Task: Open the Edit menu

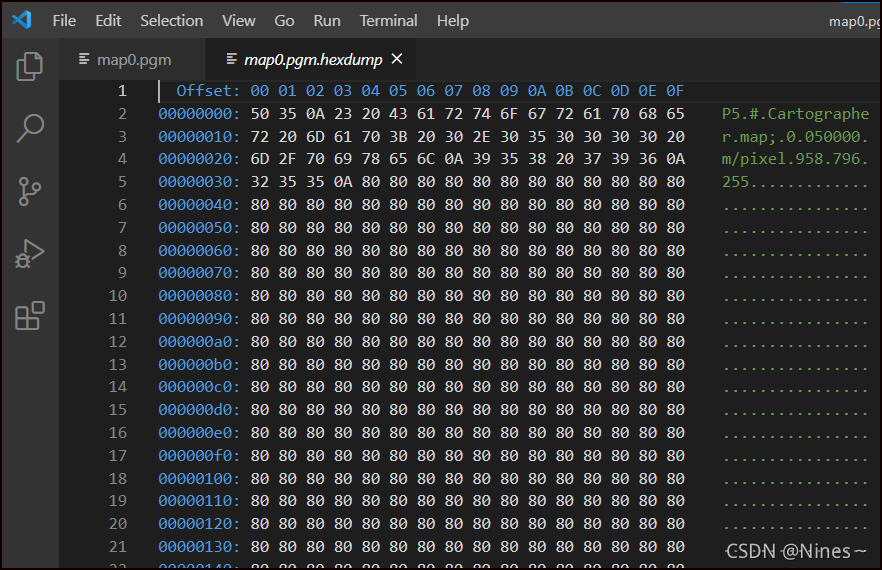Action: tap(108, 21)
